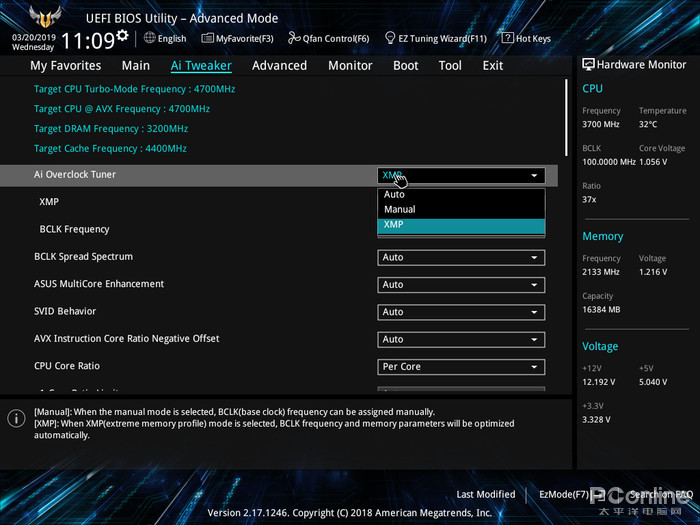Click CPU frequency value 3700 MHz
Image resolution: width=700 pixels, height=525 pixels.
[601, 124]
